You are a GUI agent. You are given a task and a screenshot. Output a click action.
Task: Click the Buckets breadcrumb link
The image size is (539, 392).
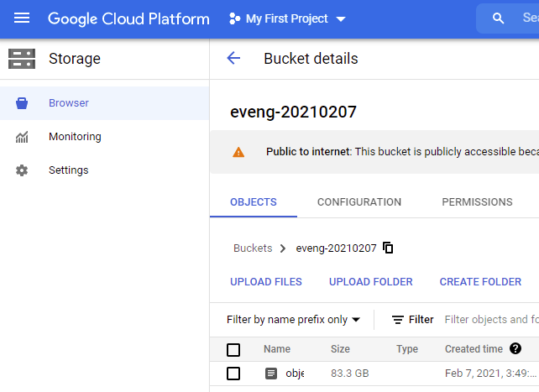tap(253, 248)
